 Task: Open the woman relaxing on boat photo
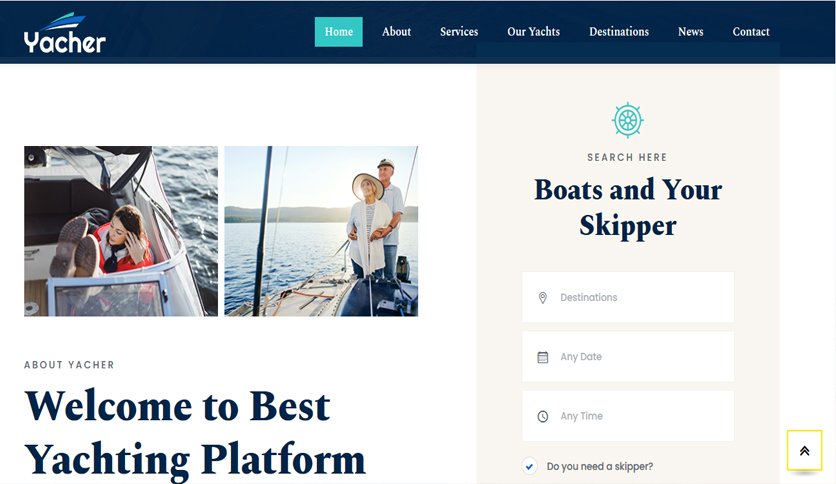click(121, 231)
